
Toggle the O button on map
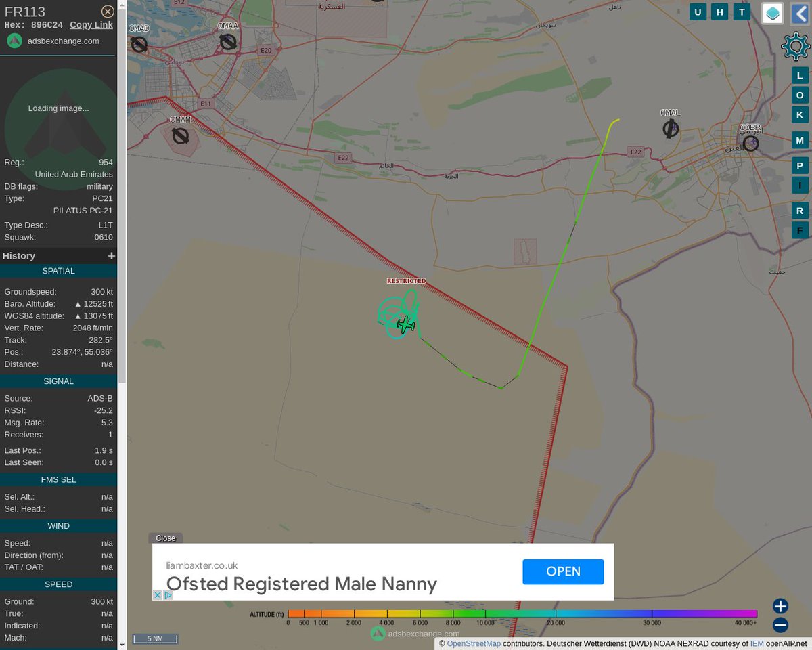[800, 95]
